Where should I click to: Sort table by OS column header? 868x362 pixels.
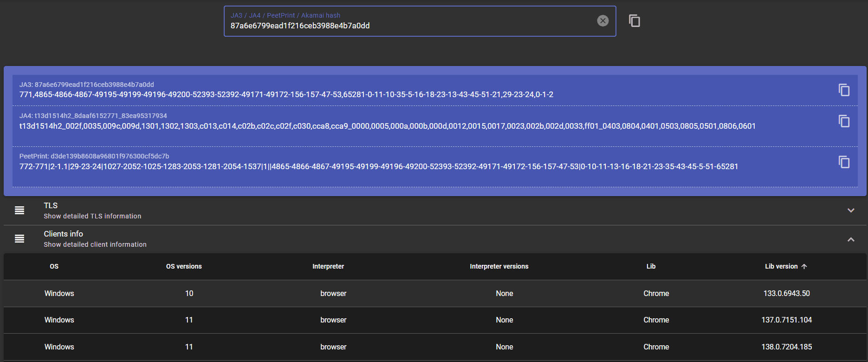(54, 266)
